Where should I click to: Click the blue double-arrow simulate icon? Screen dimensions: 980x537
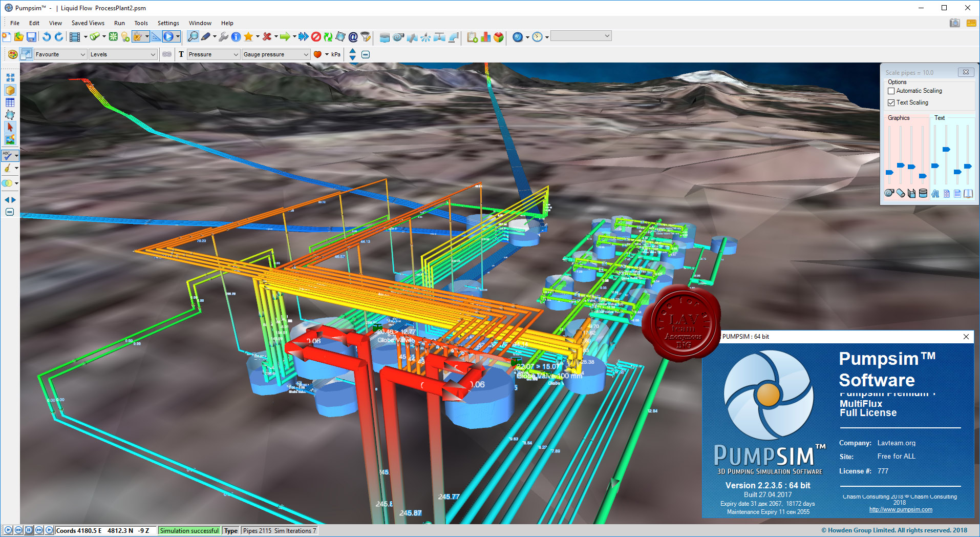point(304,37)
